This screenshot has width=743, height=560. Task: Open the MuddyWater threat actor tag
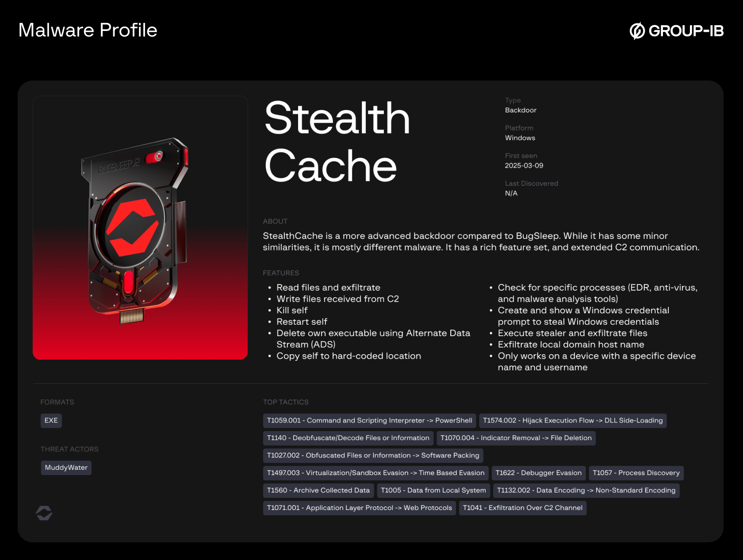click(66, 468)
